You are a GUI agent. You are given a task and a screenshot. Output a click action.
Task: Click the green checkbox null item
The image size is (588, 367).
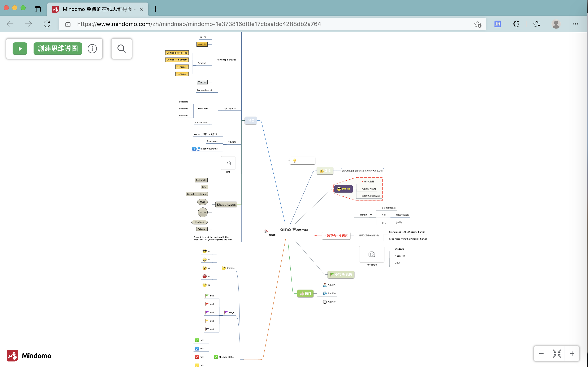pos(199,340)
